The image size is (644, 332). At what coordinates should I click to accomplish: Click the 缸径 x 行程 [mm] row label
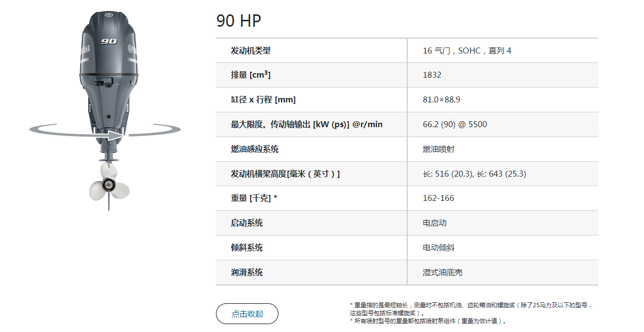[263, 99]
